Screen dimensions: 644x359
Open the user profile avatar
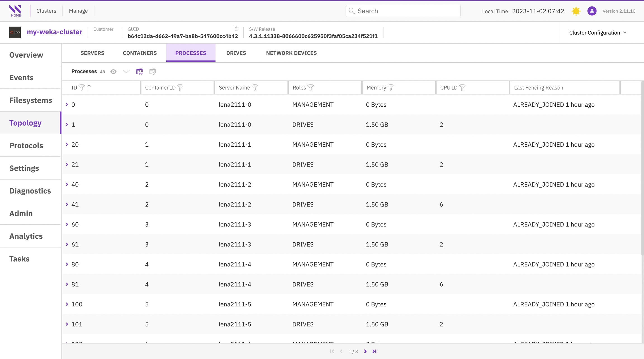[592, 11]
